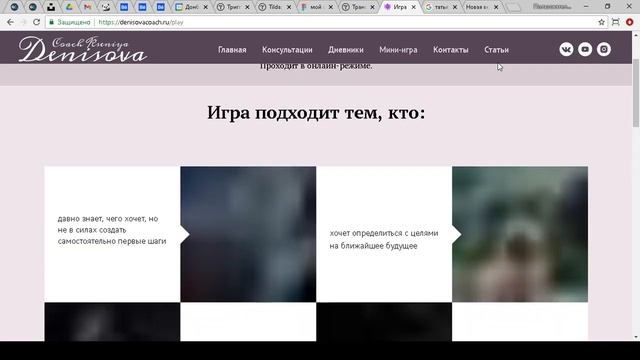
Task: Close the 'Тран' tab
Action: pyautogui.click(x=372, y=7)
